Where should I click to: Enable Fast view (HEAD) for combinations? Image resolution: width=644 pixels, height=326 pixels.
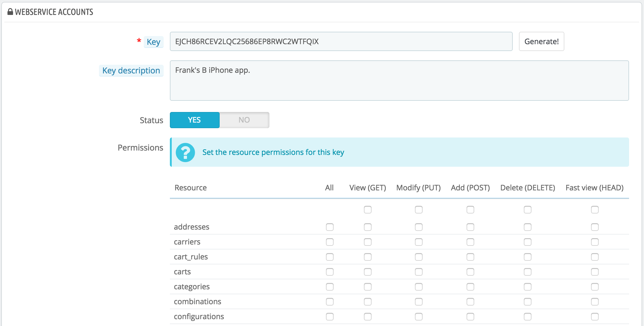pyautogui.click(x=595, y=302)
